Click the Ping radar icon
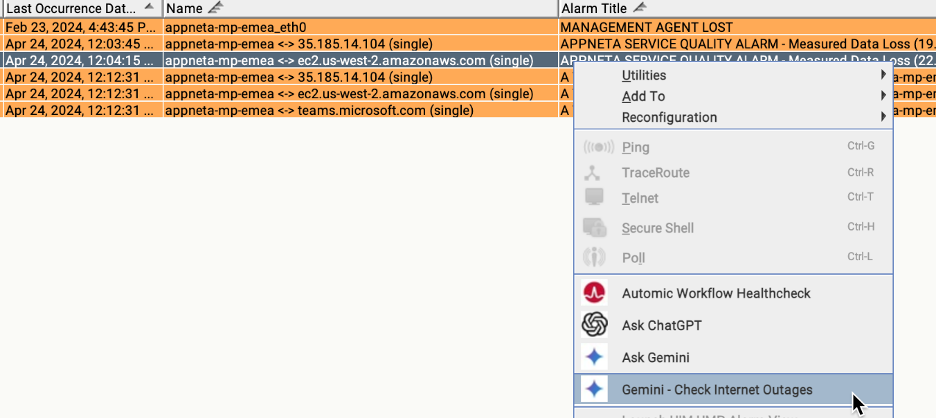 click(x=595, y=148)
